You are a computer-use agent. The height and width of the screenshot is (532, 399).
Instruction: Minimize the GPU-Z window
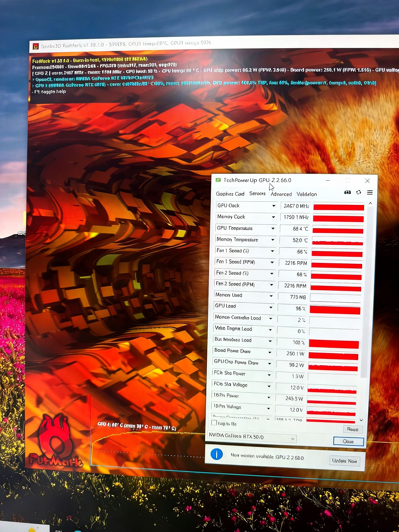(328, 180)
